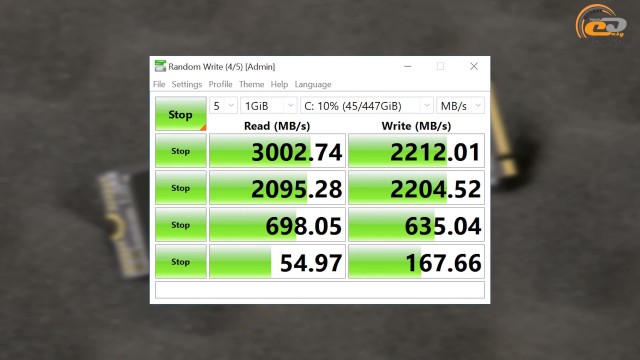Close the Random Write window
The width and height of the screenshot is (640, 360).
coord(474,66)
